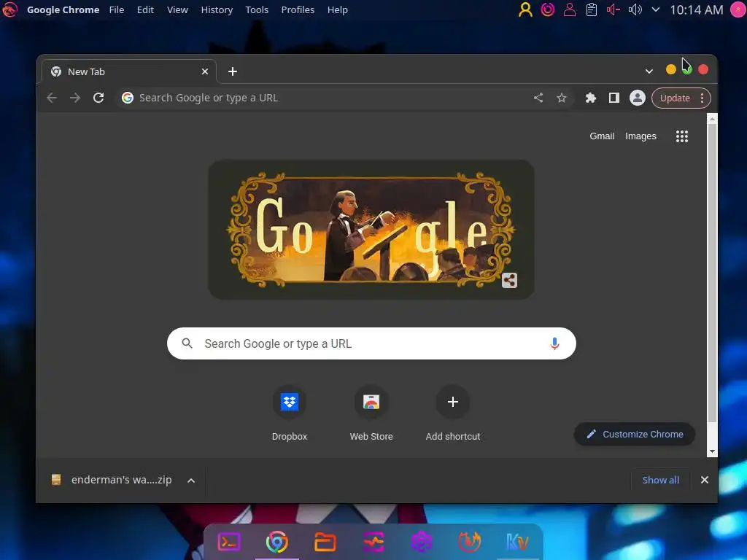Click the page vertical scrollbar

pos(712,274)
